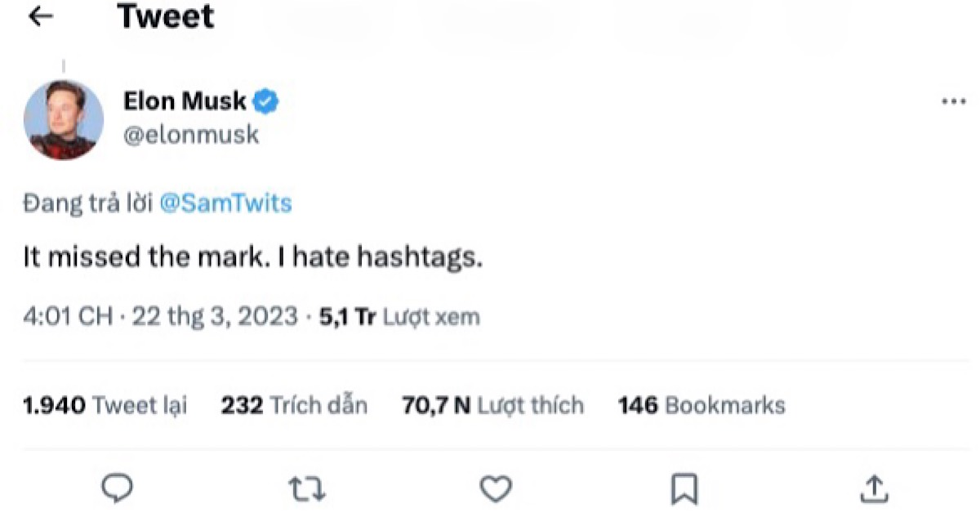Click the share upload icon
Screen dimensions: 980x513
(x=874, y=488)
